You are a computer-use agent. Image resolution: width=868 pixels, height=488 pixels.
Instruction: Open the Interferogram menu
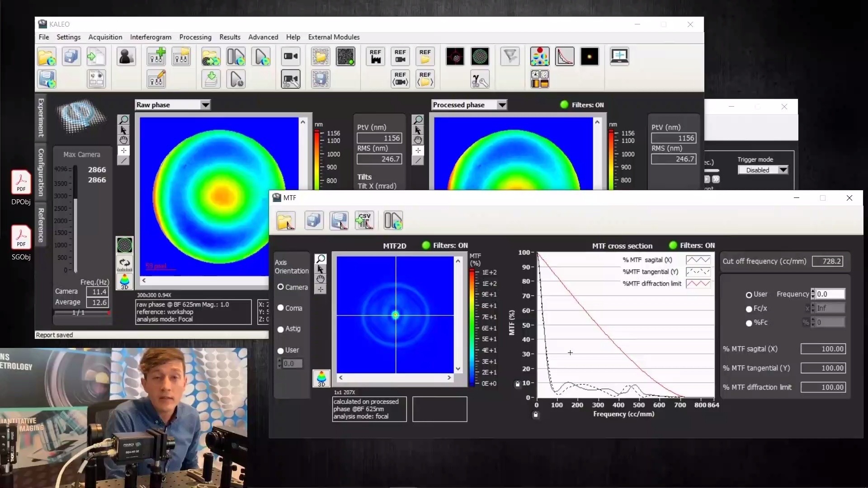pyautogui.click(x=151, y=37)
